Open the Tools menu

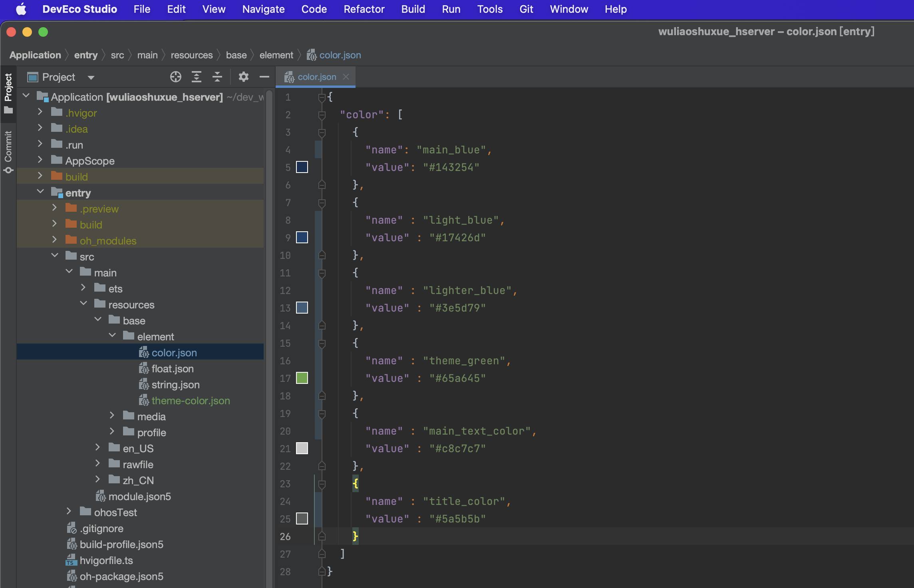click(490, 9)
